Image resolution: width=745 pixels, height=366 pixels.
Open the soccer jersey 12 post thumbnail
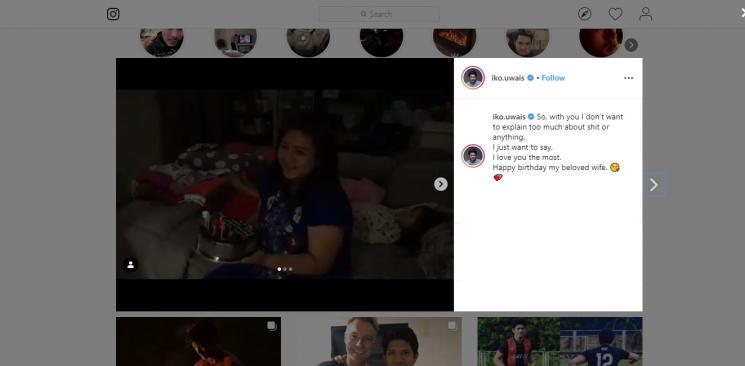tap(560, 341)
